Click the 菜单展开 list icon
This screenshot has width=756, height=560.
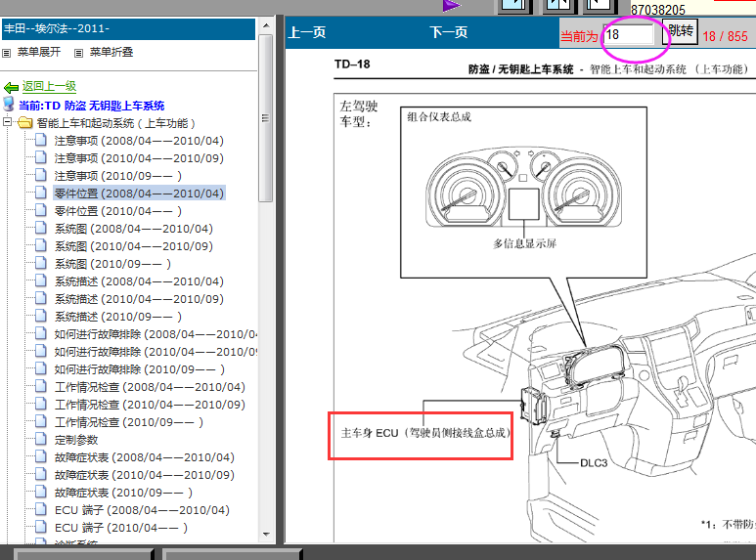tap(6, 53)
